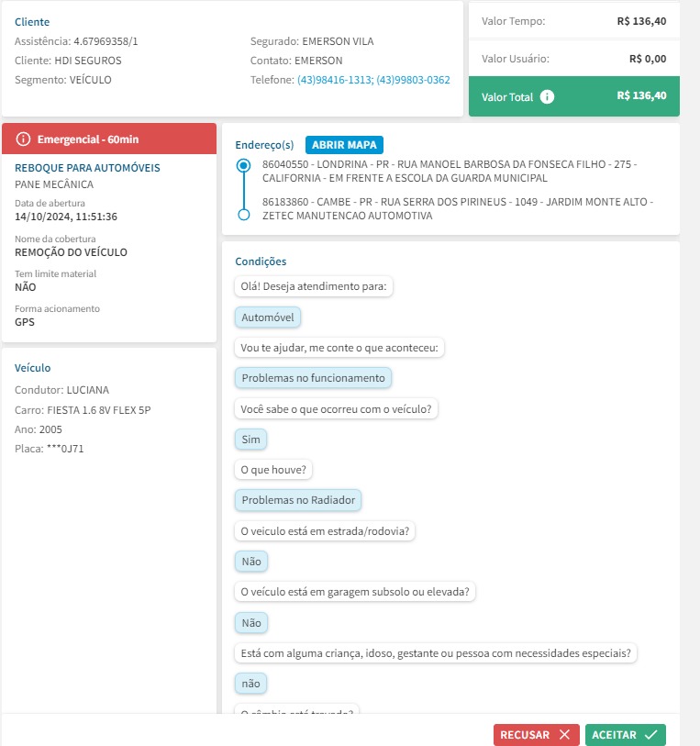This screenshot has height=746, width=700.
Task: Click the Sim answer chip
Action: (x=250, y=440)
